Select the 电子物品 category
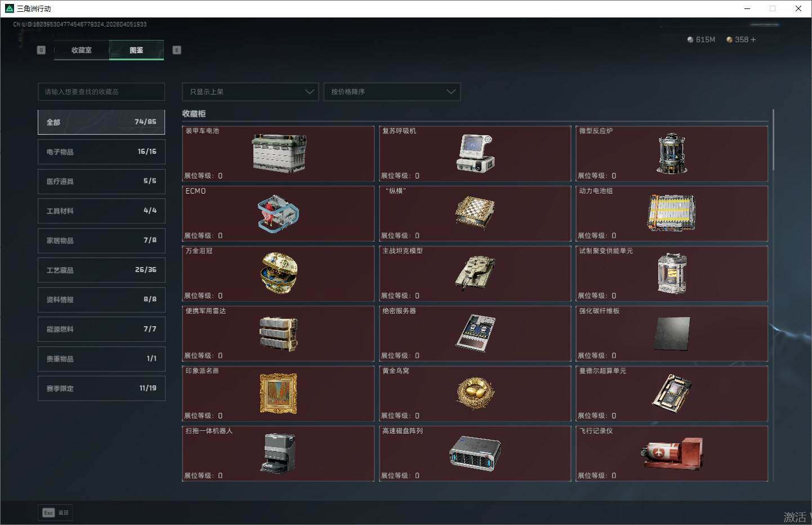This screenshot has height=525, width=812. click(x=101, y=152)
